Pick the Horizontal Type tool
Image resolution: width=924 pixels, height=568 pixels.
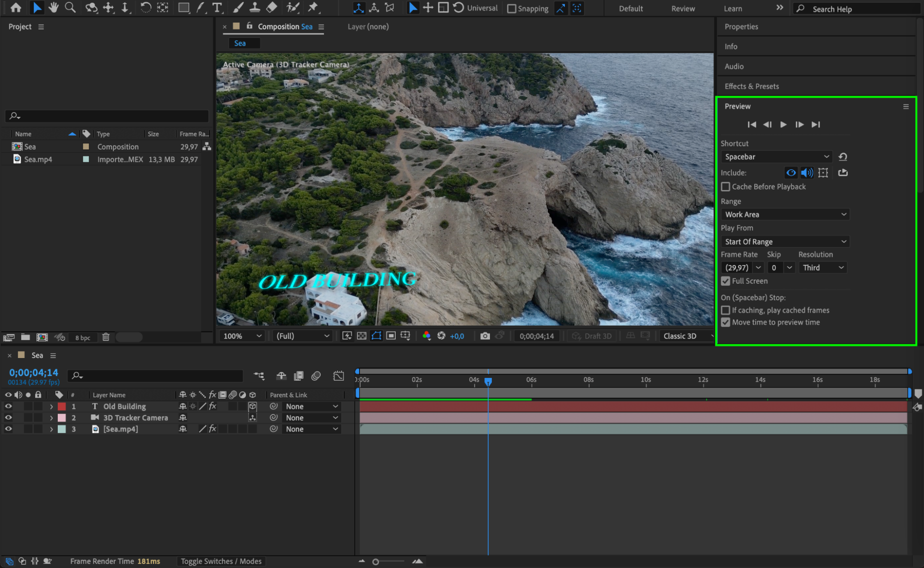tap(216, 7)
